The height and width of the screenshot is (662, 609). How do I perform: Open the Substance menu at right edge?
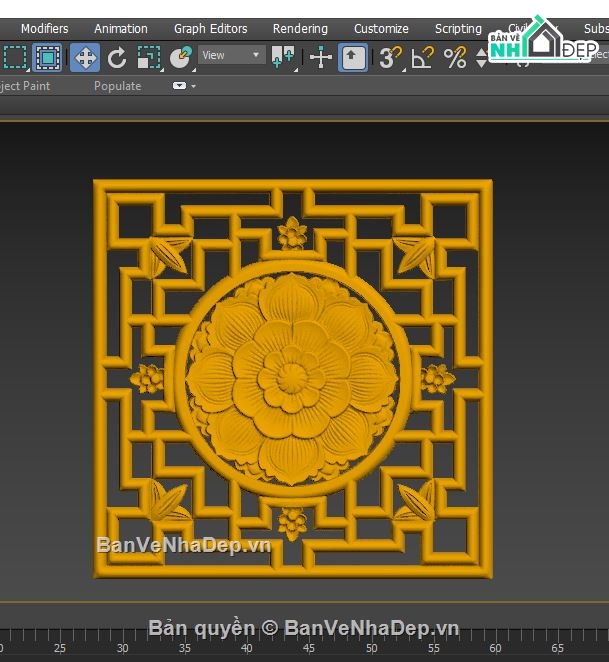click(x=596, y=29)
